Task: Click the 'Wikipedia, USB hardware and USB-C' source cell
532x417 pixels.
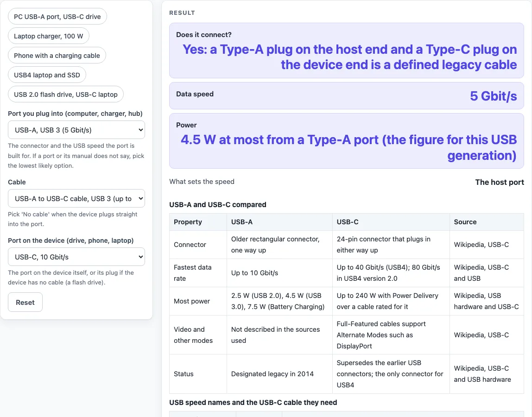Action: [487, 301]
